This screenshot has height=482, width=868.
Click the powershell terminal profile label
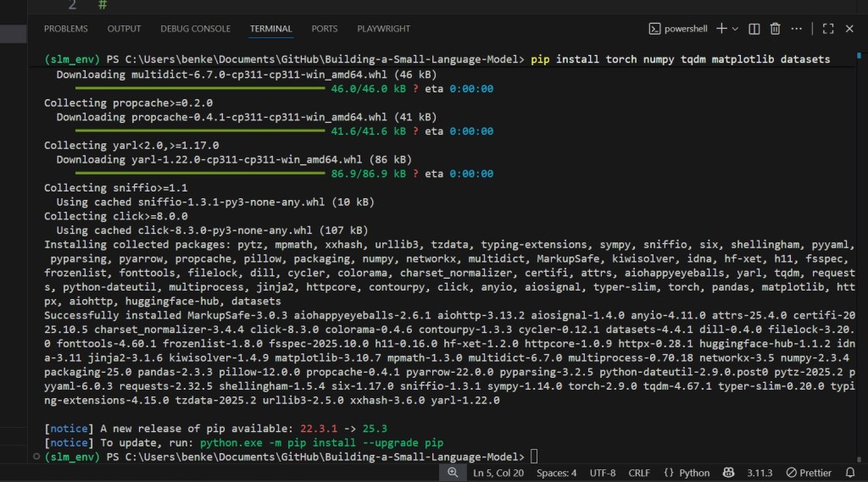point(678,29)
